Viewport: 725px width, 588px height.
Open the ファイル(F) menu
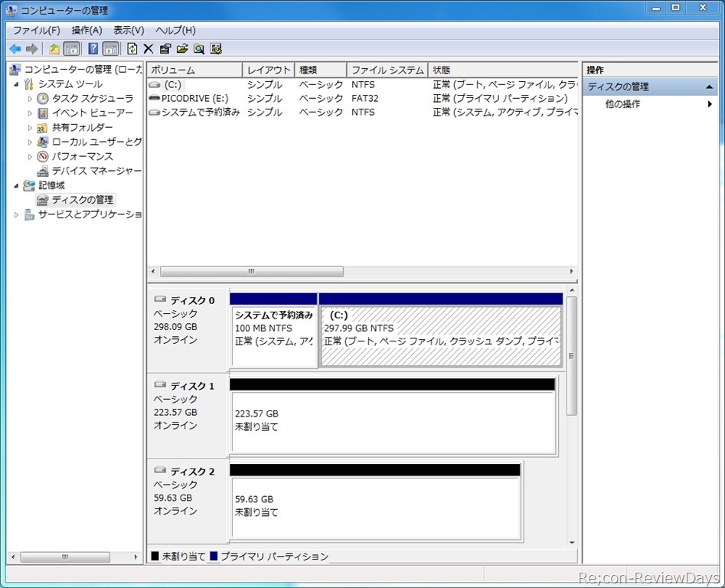click(x=37, y=30)
